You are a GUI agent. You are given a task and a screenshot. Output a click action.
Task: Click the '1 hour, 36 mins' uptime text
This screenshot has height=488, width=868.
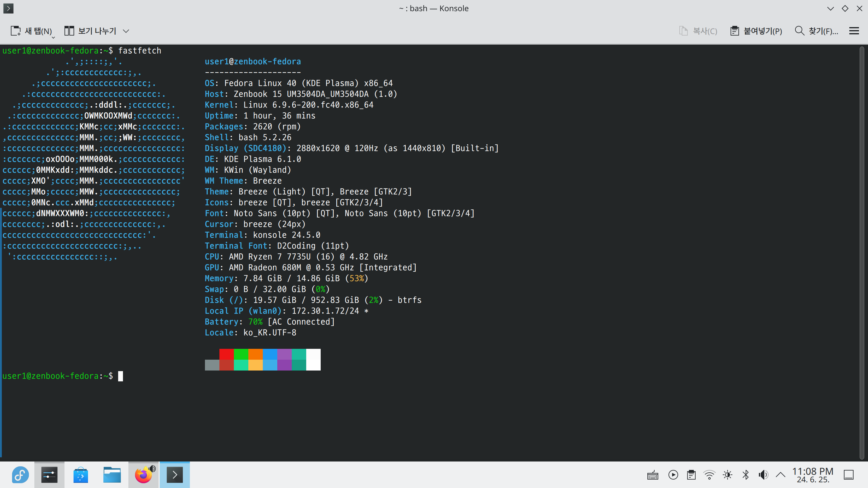[279, 115]
